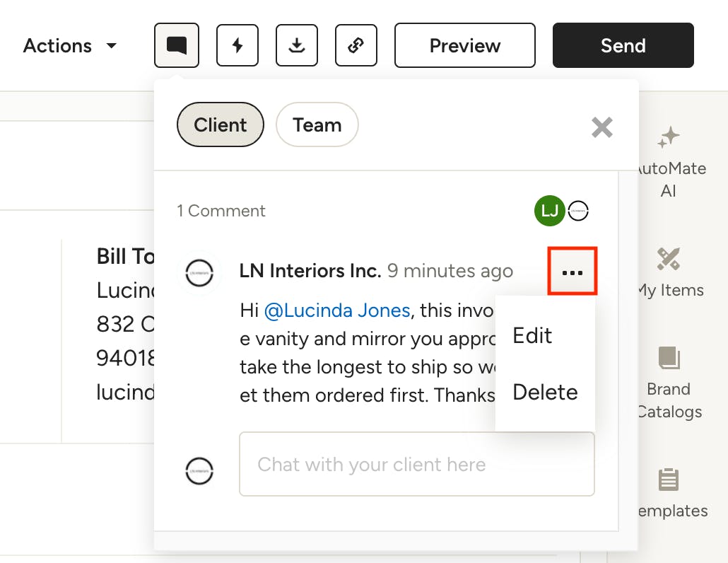Click the black Send button
Screen dimensions: 728x563
pos(623,46)
